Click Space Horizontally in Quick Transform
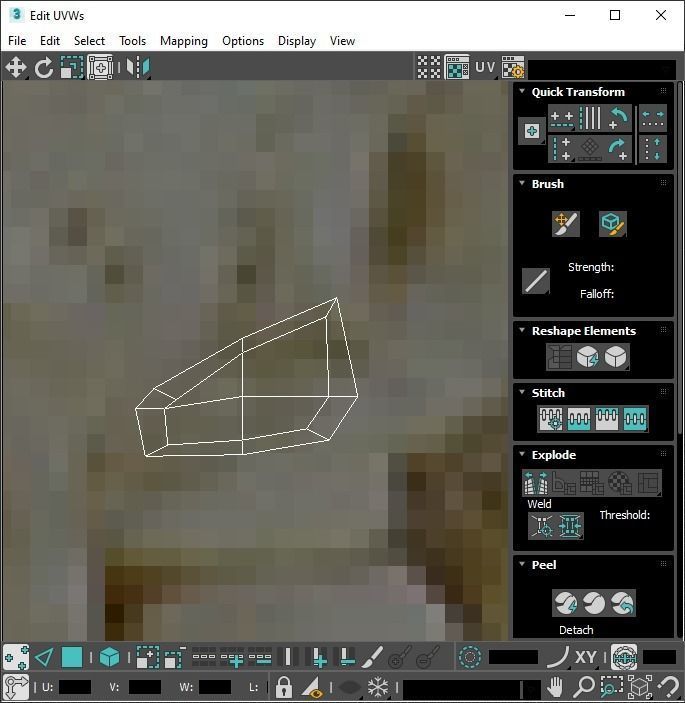Image resolution: width=685 pixels, height=703 pixels. pos(653,119)
